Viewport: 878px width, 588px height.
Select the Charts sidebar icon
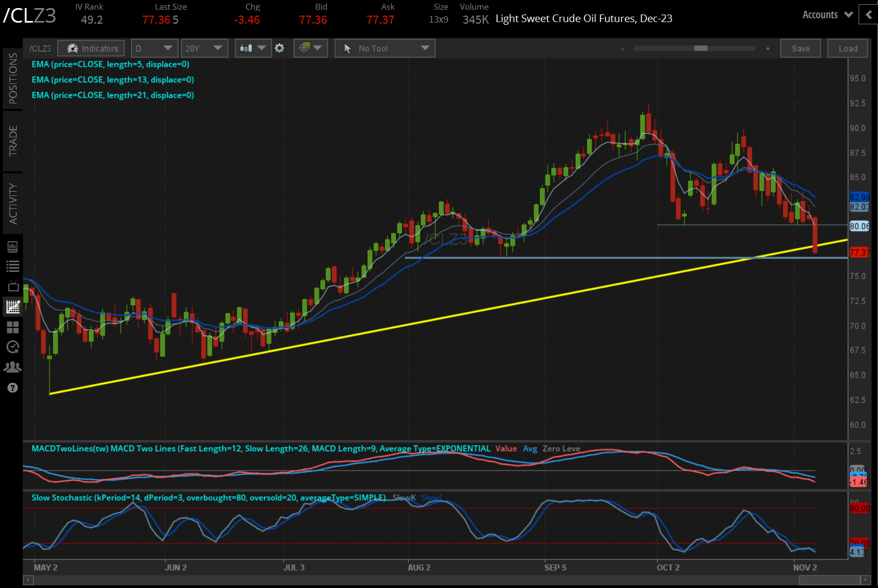pyautogui.click(x=13, y=306)
